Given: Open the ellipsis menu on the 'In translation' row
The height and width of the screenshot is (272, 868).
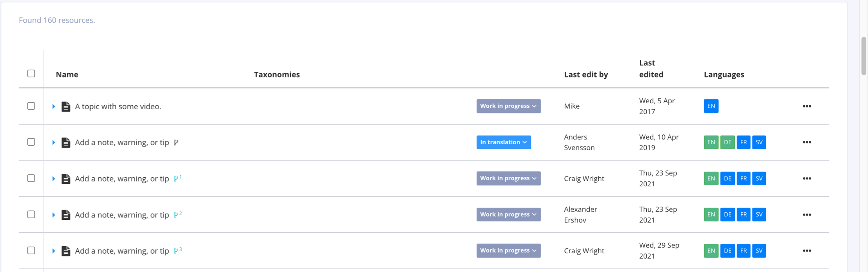Looking at the screenshot, I should 807,142.
